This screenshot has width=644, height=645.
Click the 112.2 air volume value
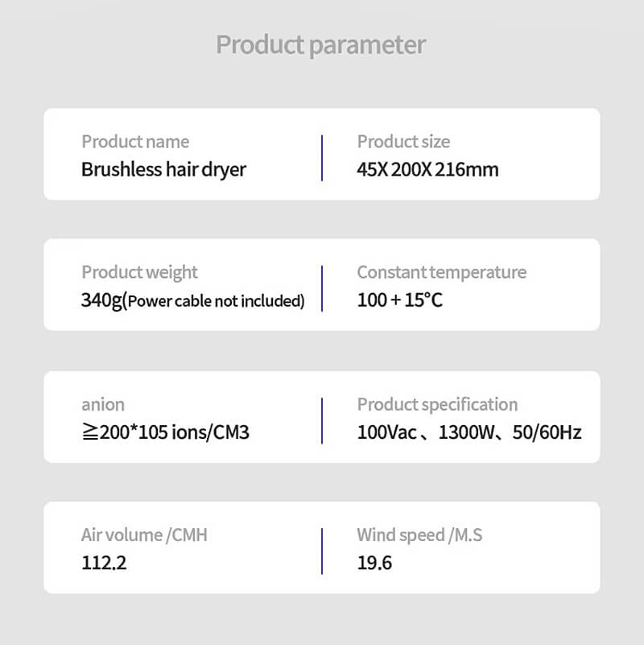(x=104, y=563)
